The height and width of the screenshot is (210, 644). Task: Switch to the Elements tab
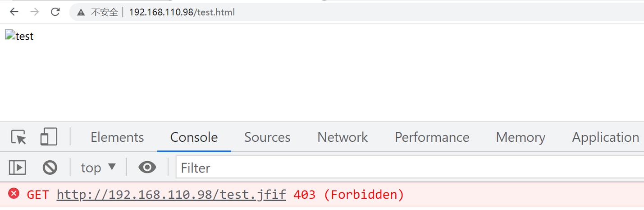[x=117, y=137]
